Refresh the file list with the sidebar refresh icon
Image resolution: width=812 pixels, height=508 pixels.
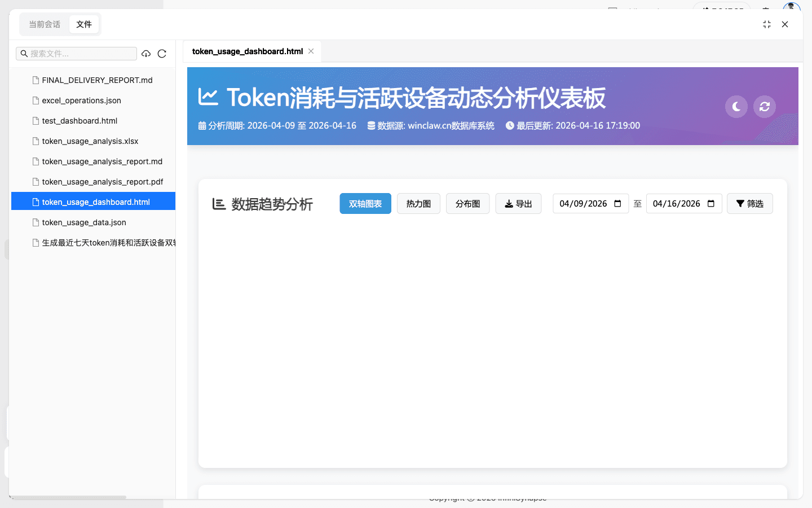[162, 53]
